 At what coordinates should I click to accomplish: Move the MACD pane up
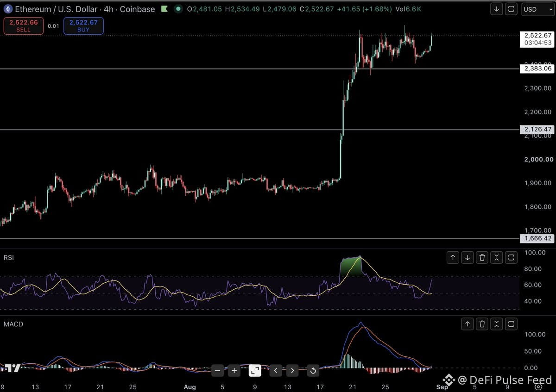468,324
